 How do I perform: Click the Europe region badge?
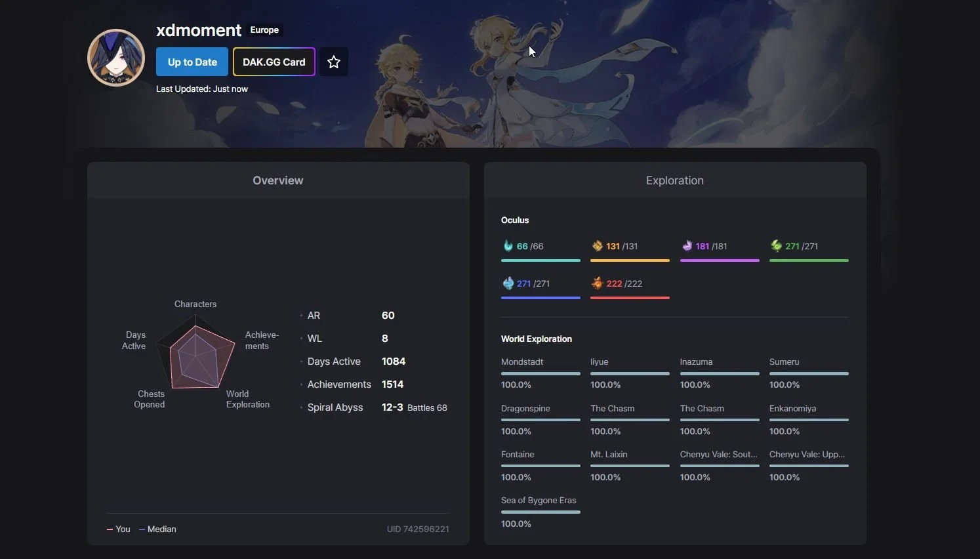point(264,30)
